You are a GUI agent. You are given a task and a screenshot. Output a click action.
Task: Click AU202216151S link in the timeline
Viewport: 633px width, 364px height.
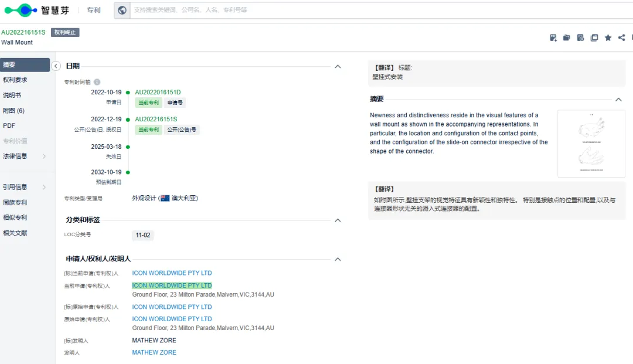[156, 120]
